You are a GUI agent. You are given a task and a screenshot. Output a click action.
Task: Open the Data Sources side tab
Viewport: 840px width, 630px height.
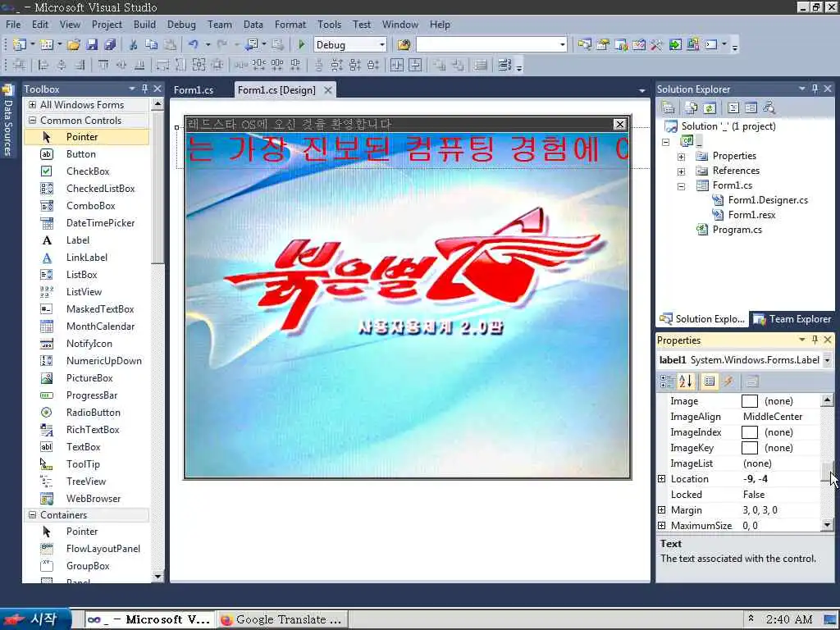[x=8, y=122]
